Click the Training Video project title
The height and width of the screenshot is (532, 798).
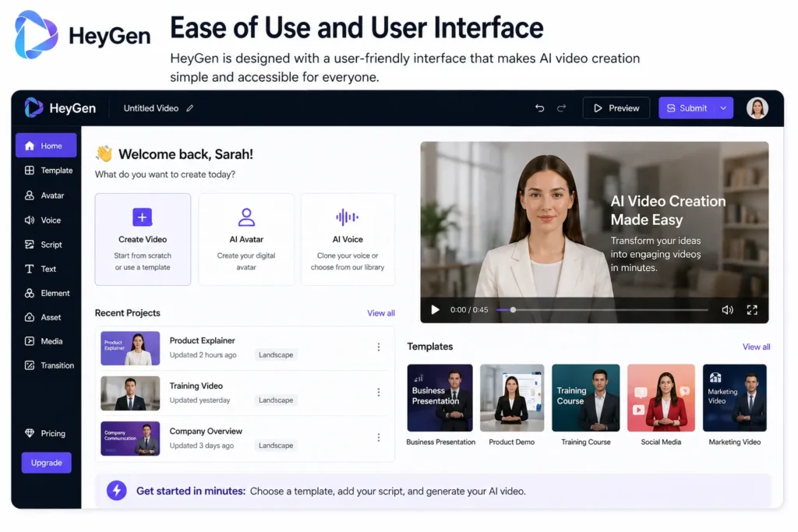(x=196, y=386)
